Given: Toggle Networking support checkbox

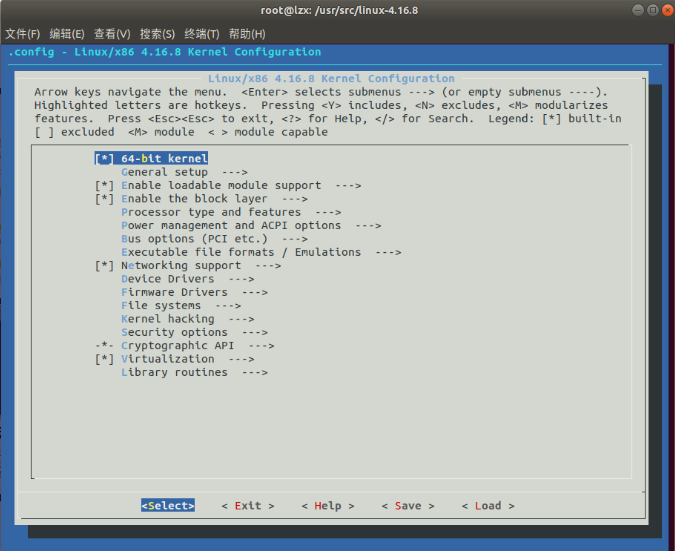Looking at the screenshot, I should pyautogui.click(x=104, y=266).
